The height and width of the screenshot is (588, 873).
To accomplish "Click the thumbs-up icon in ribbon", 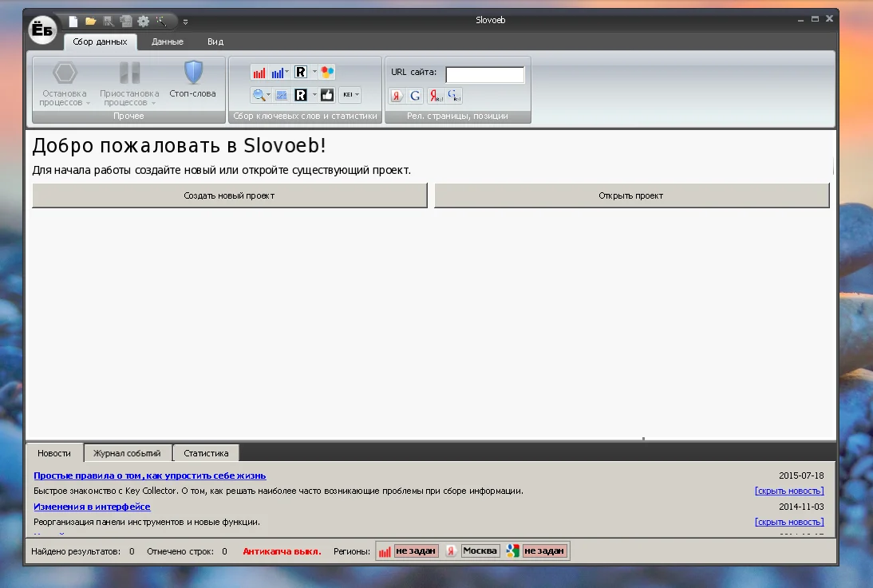I will coord(327,95).
